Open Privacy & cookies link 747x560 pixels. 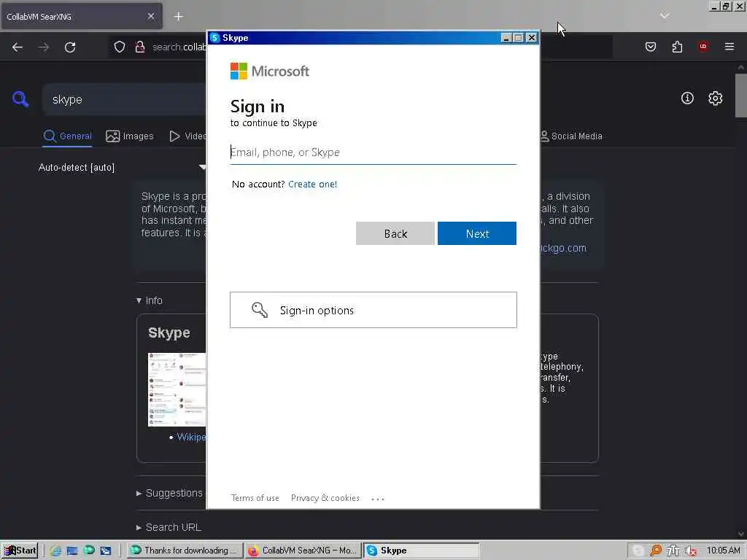[x=325, y=498]
